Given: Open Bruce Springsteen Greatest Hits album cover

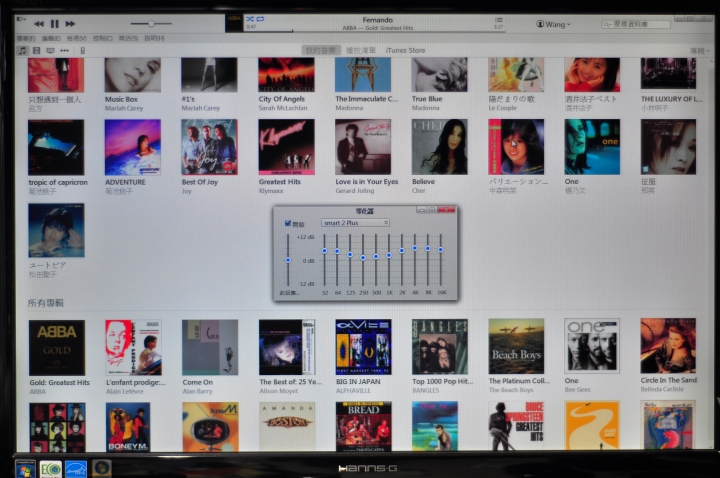Looking at the screenshot, I should tap(516, 426).
